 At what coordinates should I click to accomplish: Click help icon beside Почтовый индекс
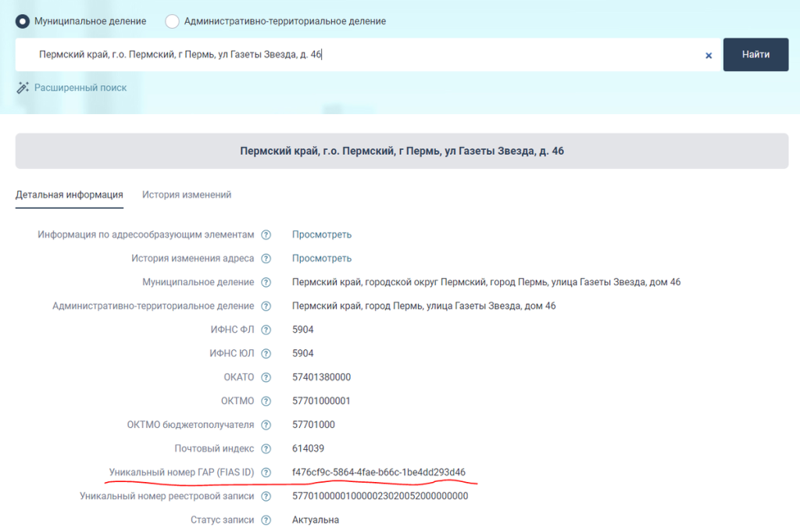click(x=266, y=449)
